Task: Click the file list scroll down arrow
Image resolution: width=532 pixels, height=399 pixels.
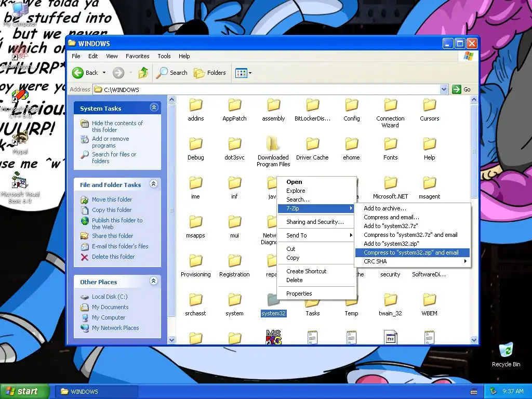Action: coord(474,340)
